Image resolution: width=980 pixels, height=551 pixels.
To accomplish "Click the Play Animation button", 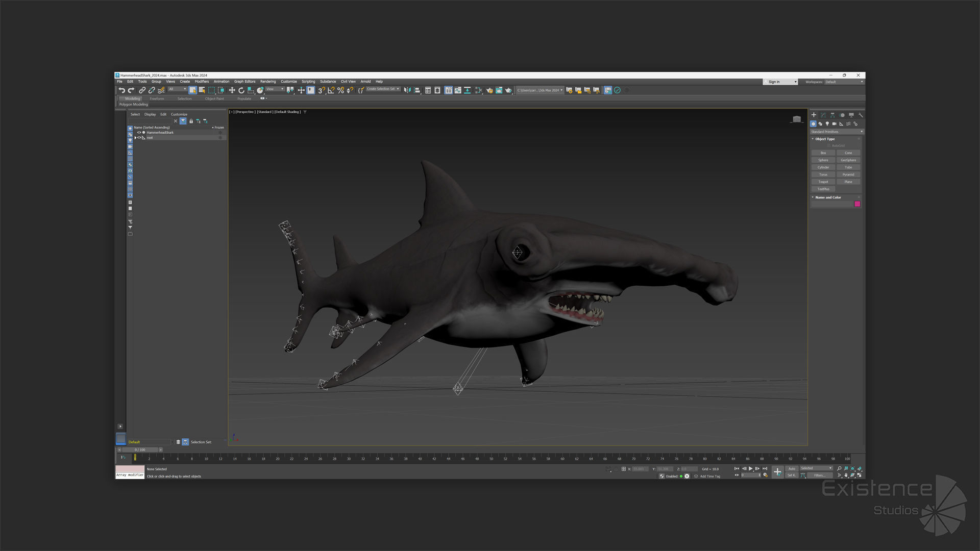I will [x=750, y=468].
